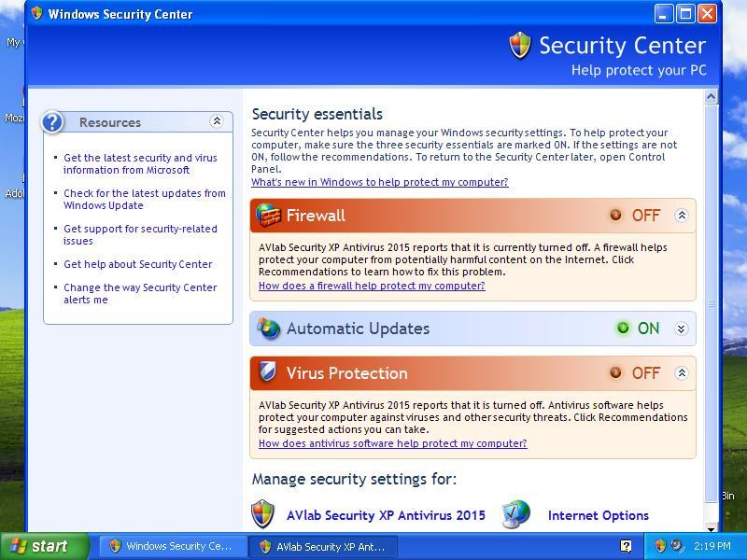Open 'What's new in Windows' help link

[379, 182]
